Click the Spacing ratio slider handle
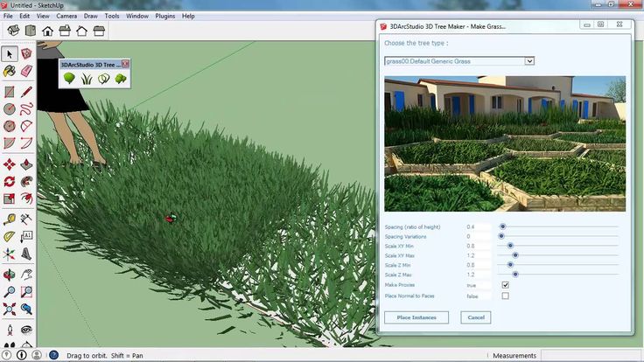644x362 pixels. (x=502, y=226)
